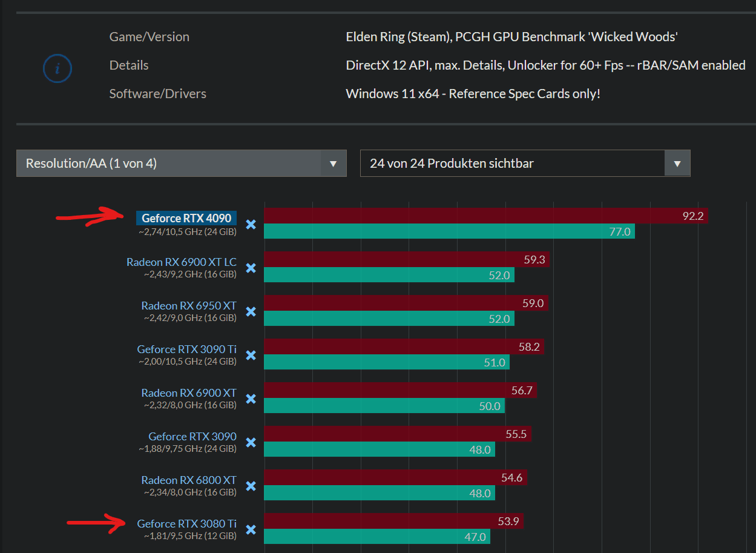Screen dimensions: 756x553
Task: Click the teal bar showing 47.0
Action: 377,537
